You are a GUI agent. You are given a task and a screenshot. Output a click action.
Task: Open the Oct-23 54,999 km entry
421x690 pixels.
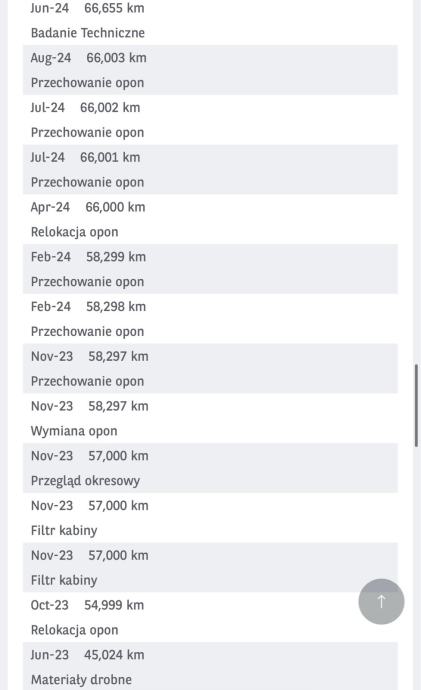pos(210,617)
